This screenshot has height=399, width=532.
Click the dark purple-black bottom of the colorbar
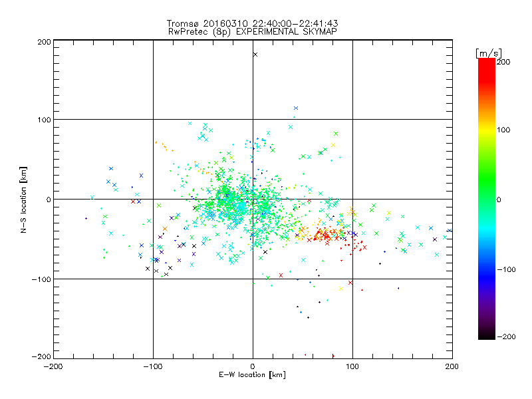(487, 331)
